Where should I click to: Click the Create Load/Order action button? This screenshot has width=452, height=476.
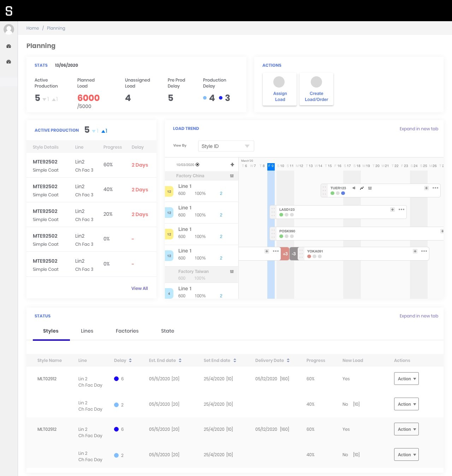[x=316, y=89]
